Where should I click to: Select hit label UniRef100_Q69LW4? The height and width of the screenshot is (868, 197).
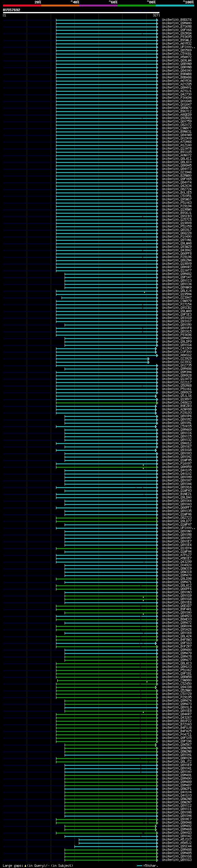point(177,60)
